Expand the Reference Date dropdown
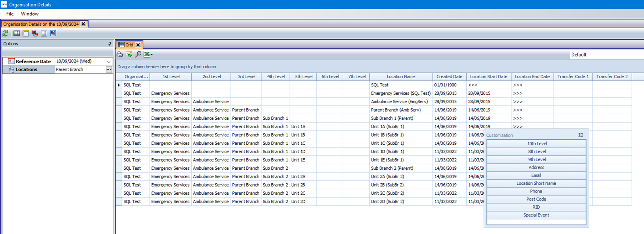Screen dimensions: 644x234 [109, 62]
